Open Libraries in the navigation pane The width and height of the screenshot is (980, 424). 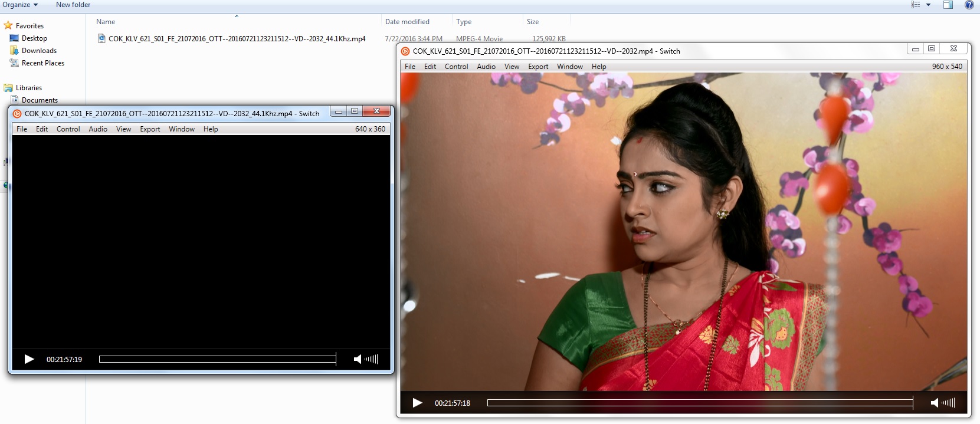coord(29,88)
